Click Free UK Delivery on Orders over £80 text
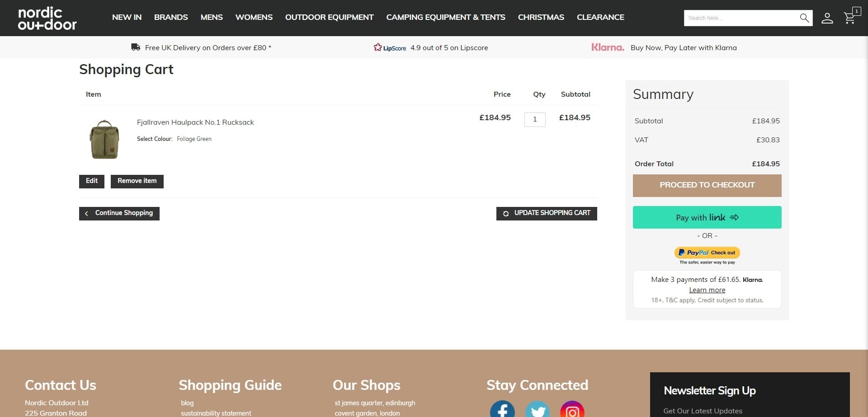The width and height of the screenshot is (868, 417). (208, 47)
